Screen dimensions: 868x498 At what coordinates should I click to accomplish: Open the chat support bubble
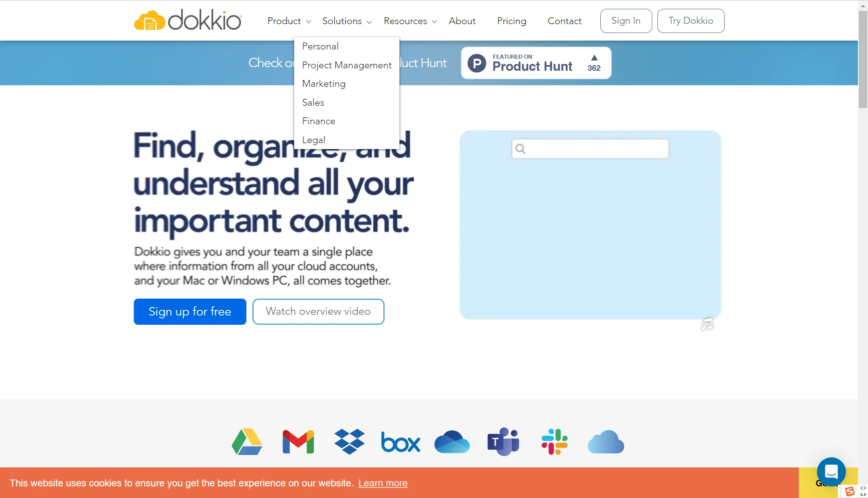tap(831, 471)
